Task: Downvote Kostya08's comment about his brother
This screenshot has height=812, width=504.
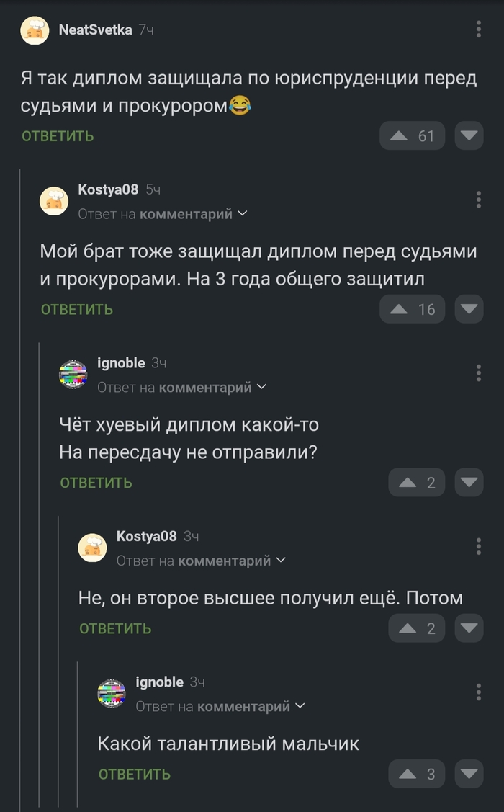Action: coord(469,309)
